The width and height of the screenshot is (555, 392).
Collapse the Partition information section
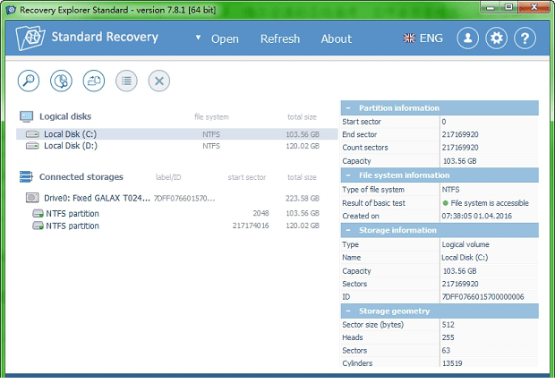(x=348, y=108)
